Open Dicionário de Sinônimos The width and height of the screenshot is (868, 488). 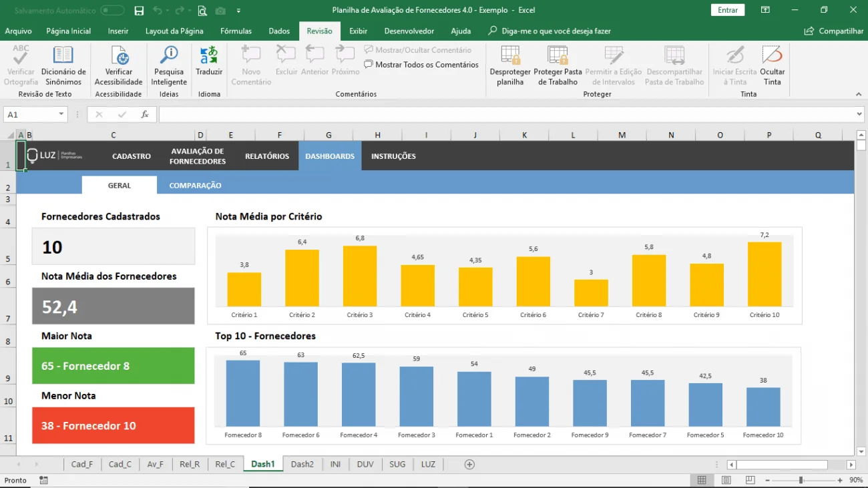(x=63, y=66)
